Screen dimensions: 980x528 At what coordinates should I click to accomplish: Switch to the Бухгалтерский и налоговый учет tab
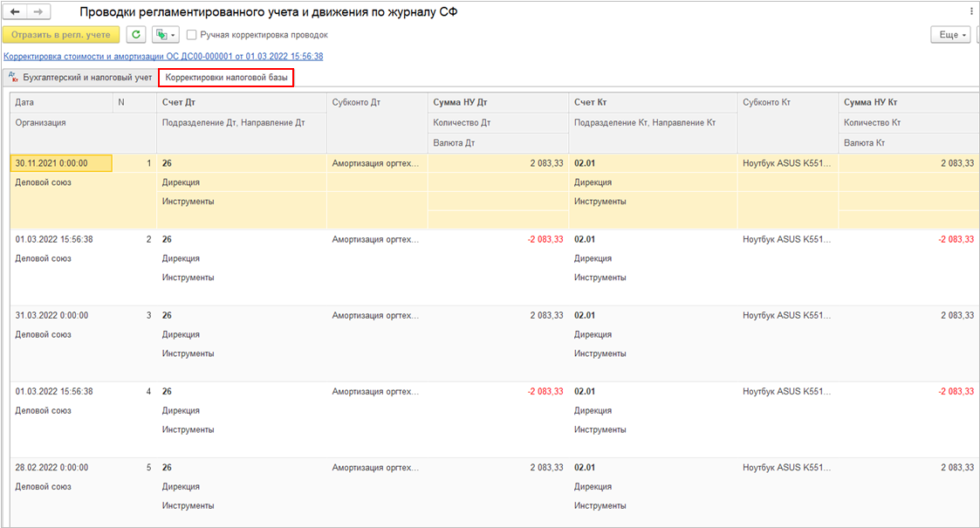pos(86,78)
